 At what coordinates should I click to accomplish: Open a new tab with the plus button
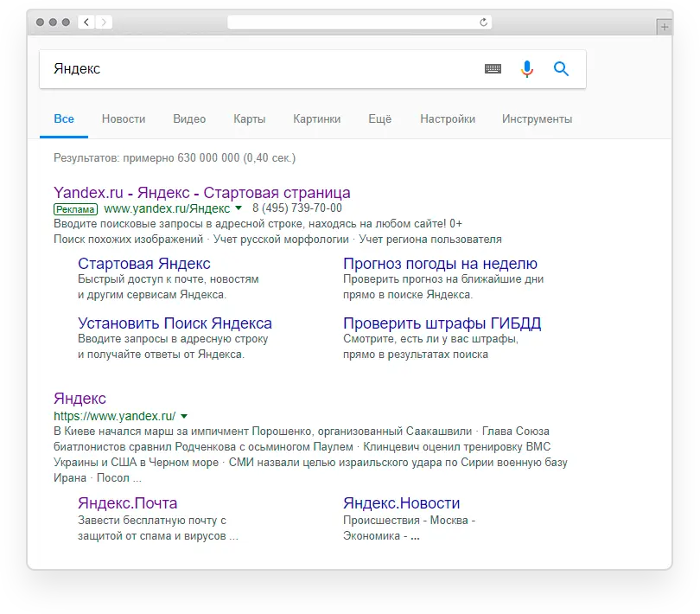coord(665,27)
